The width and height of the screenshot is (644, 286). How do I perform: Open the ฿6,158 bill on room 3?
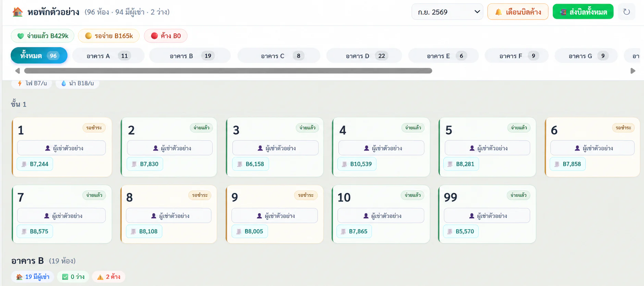251,164
